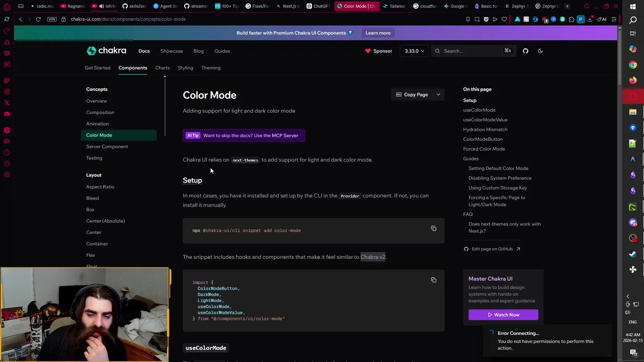Focus the Search docs field
Viewport: 644px width, 362px height.
tap(473, 51)
